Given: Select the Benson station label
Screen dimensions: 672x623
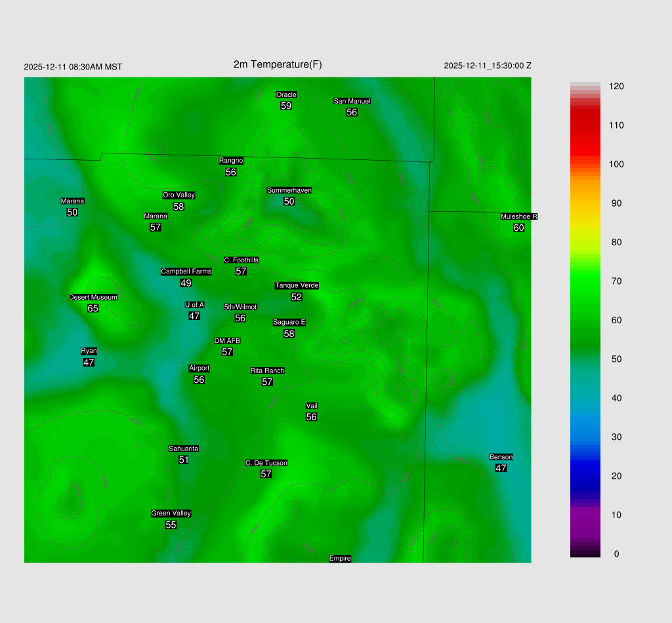Looking at the screenshot, I should [x=501, y=457].
